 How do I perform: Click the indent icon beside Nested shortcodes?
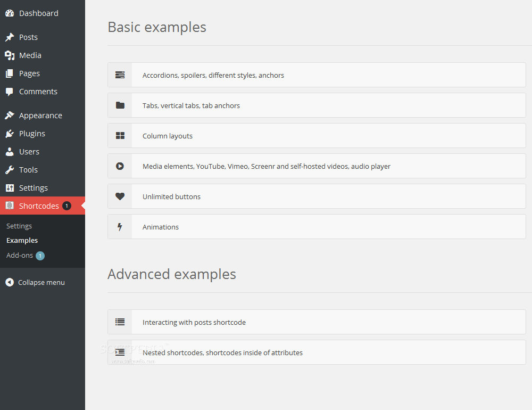[x=120, y=352]
